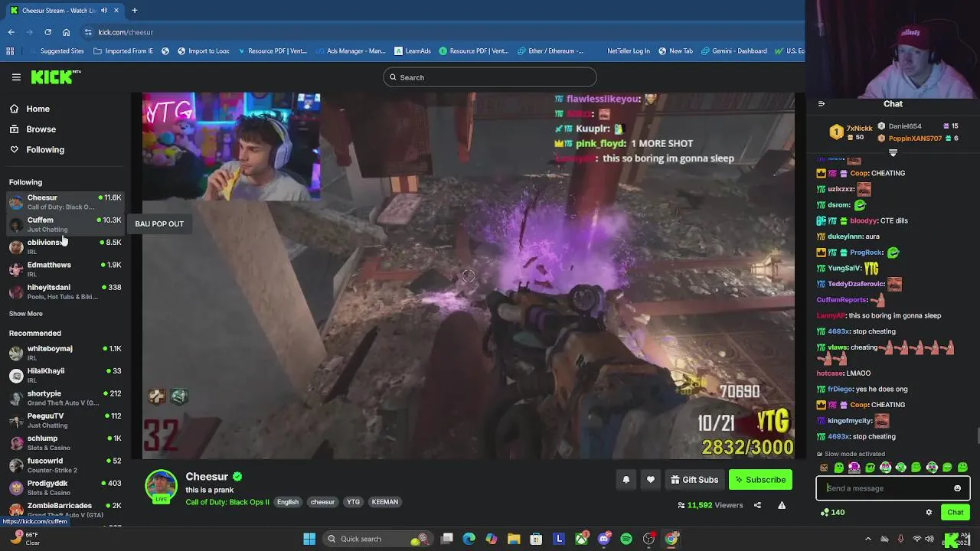Insert the purple emote in quick row
Screen dimensions: 980x551
pyautogui.click(x=854, y=468)
